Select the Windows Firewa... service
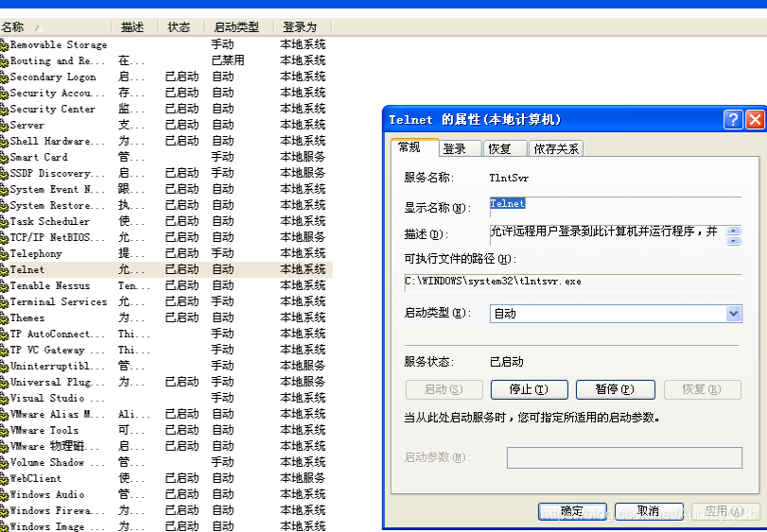This screenshot has width=767, height=532. 166,511
